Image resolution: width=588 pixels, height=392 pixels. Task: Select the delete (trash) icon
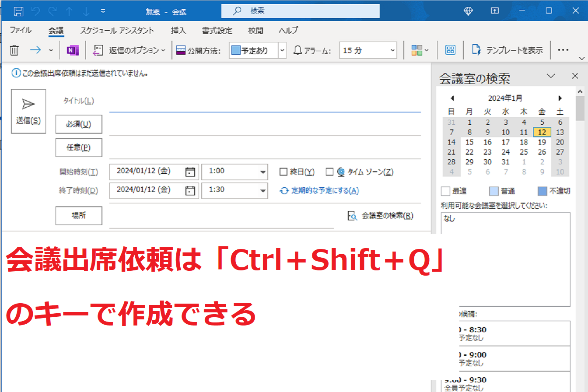[14, 50]
